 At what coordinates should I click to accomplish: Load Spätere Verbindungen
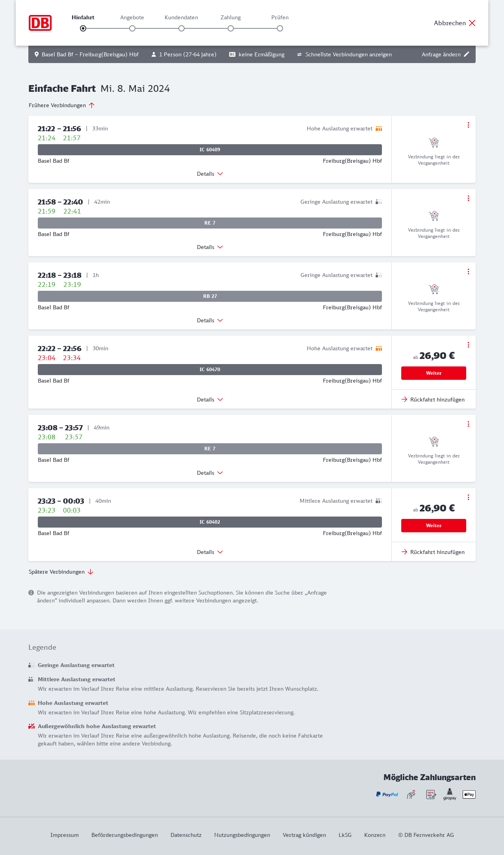pyautogui.click(x=61, y=572)
